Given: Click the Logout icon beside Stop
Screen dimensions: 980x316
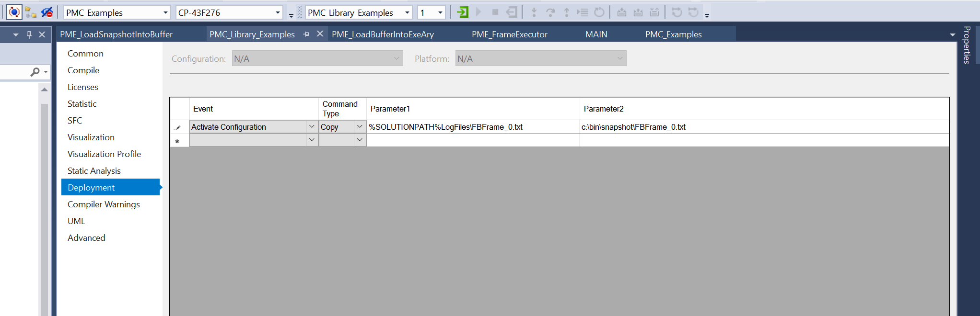Looking at the screenshot, I should coord(512,12).
